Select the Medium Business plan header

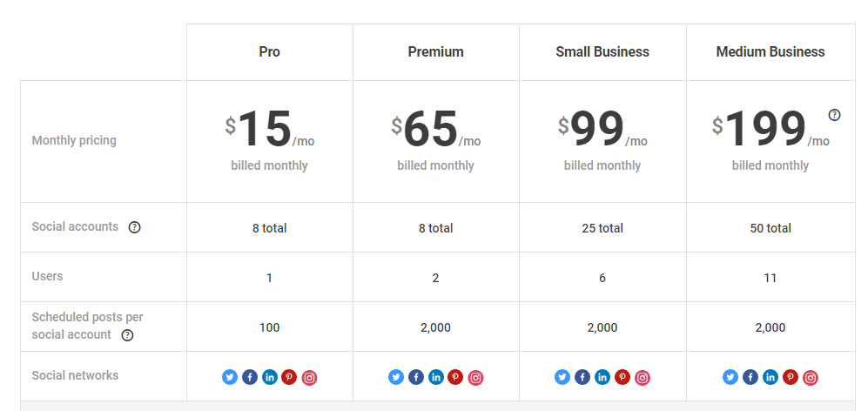click(770, 52)
